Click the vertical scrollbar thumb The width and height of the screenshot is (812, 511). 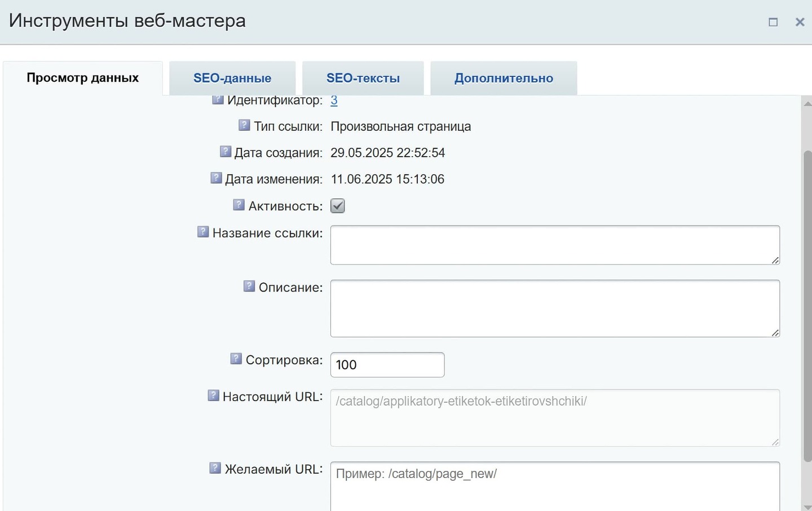point(807,305)
